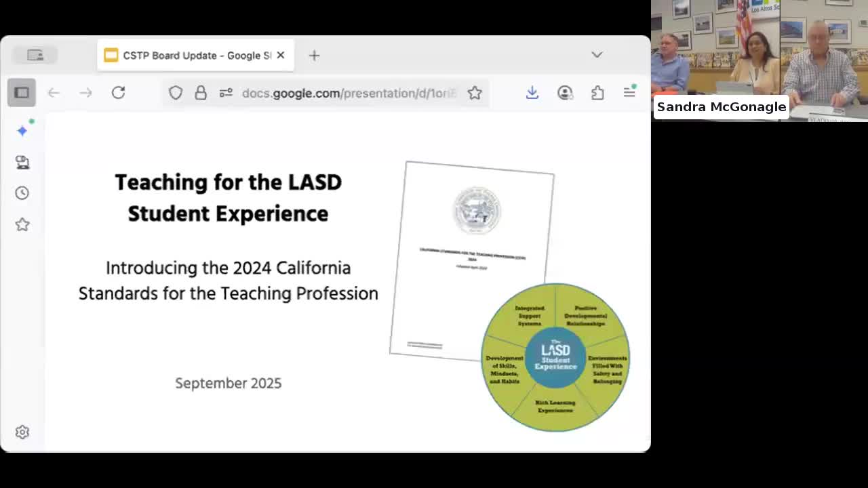Open the hamburger menu with the green dot

pos(629,92)
